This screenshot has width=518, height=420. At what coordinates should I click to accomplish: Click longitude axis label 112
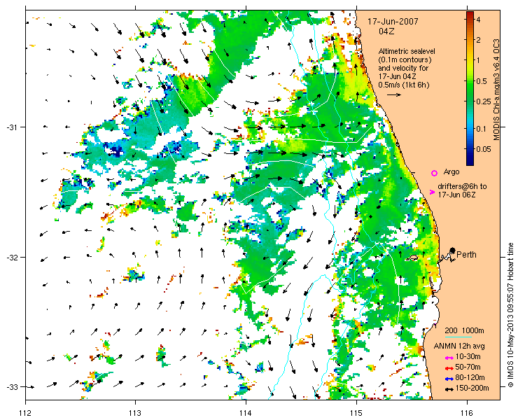point(26,413)
